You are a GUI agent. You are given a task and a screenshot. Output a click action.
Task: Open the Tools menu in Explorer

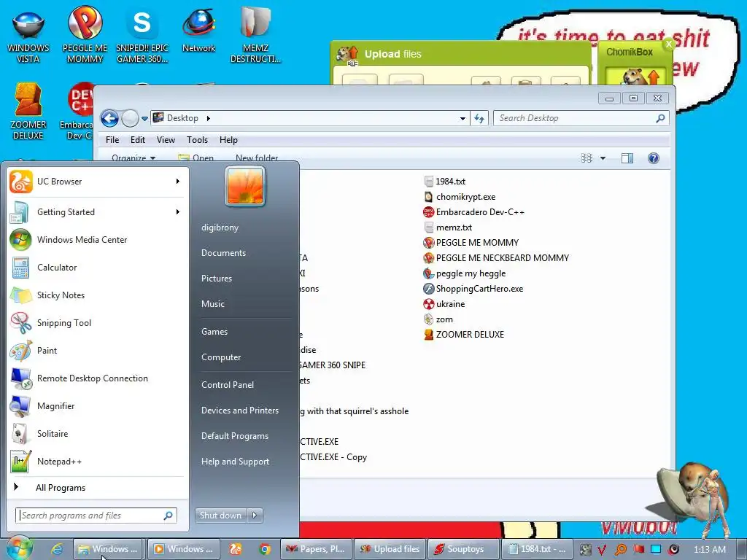pos(197,140)
